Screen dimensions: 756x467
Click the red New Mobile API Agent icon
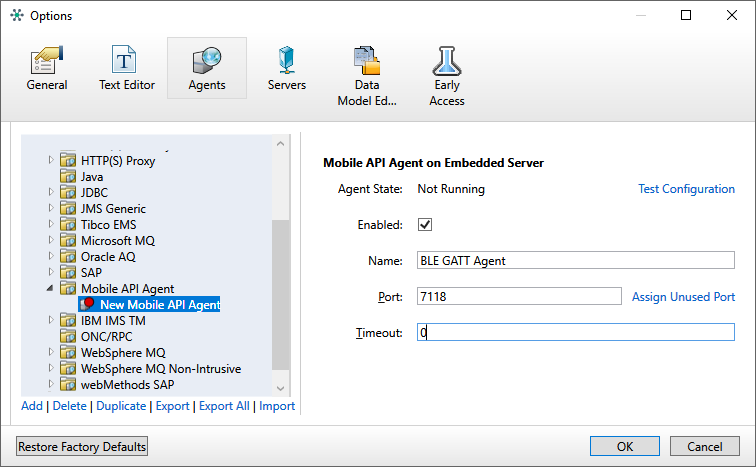(87, 304)
